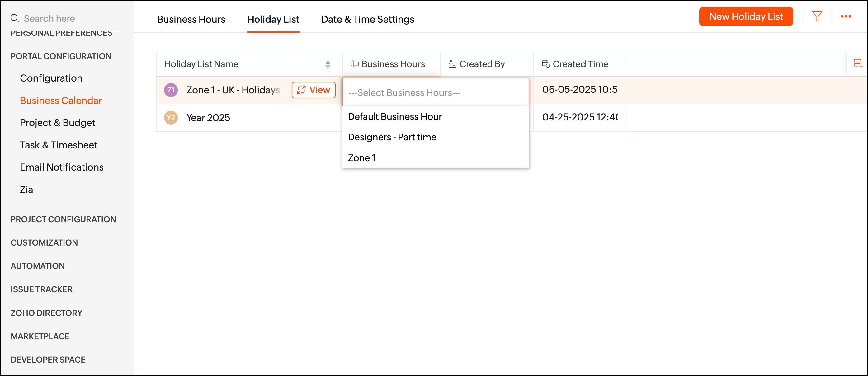Open the three-dots more options menu
The image size is (868, 376).
tap(846, 16)
